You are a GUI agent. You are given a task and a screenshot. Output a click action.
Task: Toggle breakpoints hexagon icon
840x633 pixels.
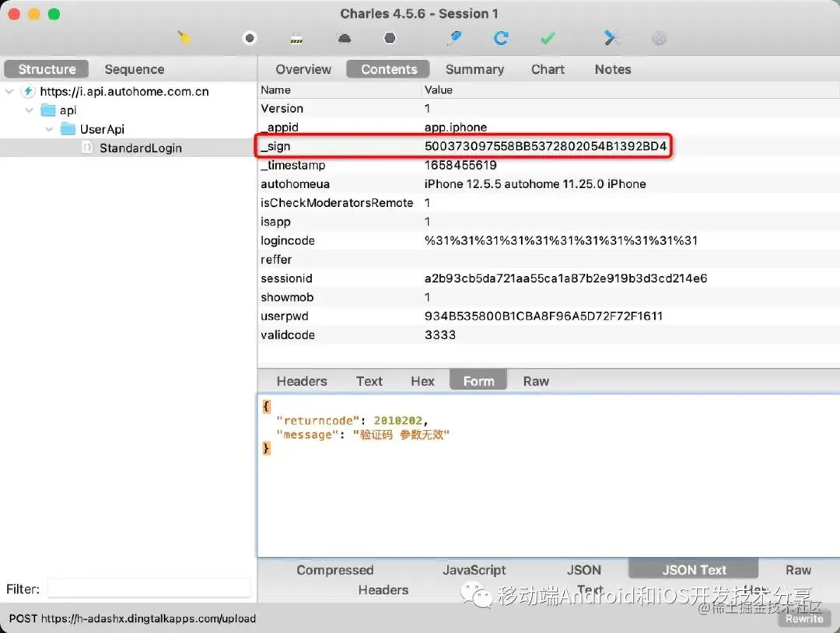tap(390, 38)
